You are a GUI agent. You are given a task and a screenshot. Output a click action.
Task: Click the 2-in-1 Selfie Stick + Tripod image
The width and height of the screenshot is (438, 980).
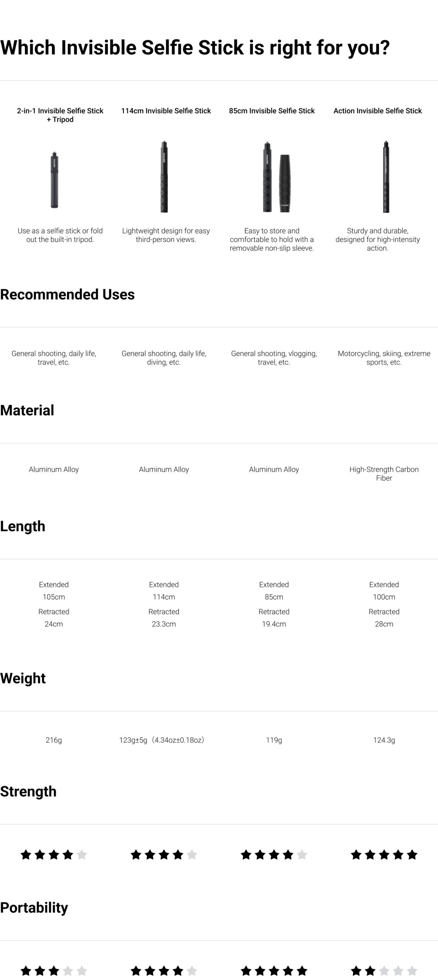click(x=56, y=180)
